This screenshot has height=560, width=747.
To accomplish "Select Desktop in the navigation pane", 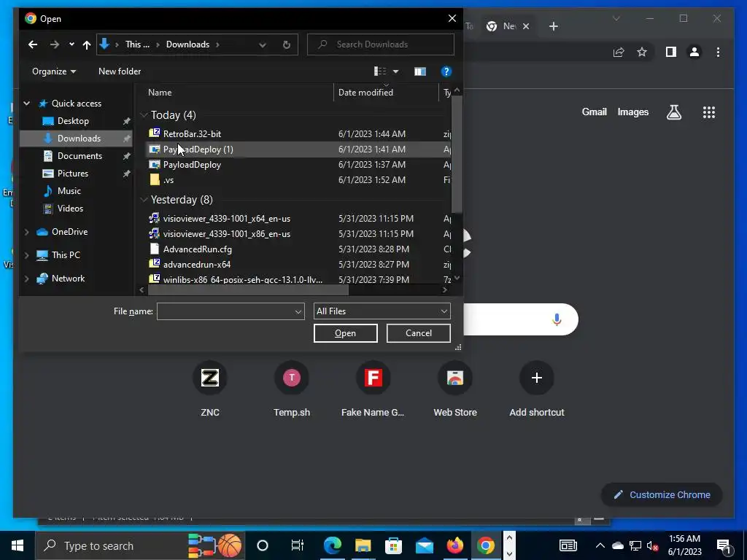I will tap(73, 121).
